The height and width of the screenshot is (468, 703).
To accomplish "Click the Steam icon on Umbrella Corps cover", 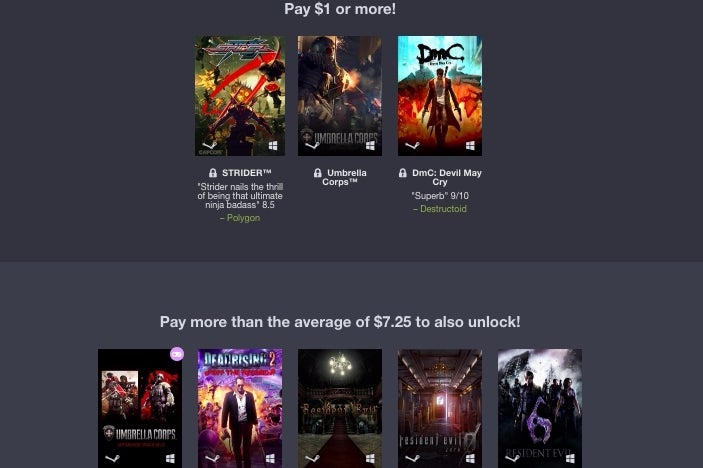I will tap(312, 145).
